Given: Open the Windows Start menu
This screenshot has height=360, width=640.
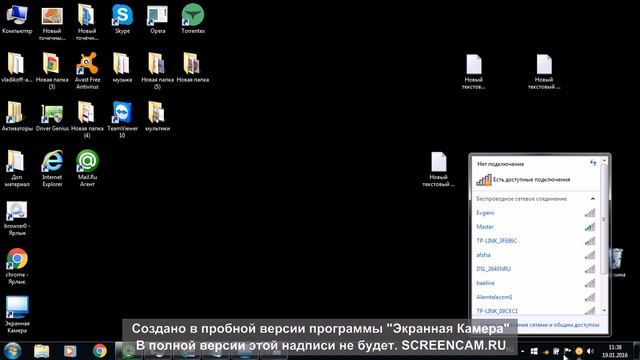Looking at the screenshot, I should [x=12, y=351].
